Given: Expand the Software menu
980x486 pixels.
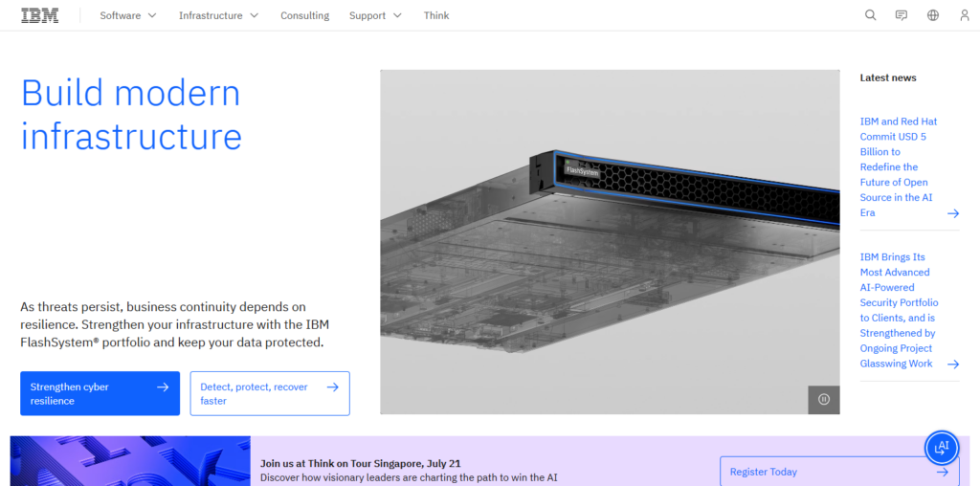Looking at the screenshot, I should tap(128, 15).
